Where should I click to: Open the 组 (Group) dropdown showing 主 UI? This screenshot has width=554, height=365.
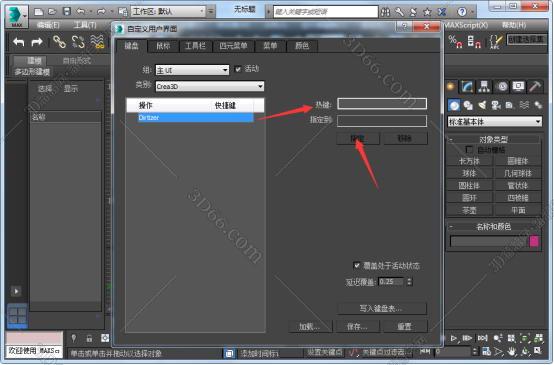point(192,70)
